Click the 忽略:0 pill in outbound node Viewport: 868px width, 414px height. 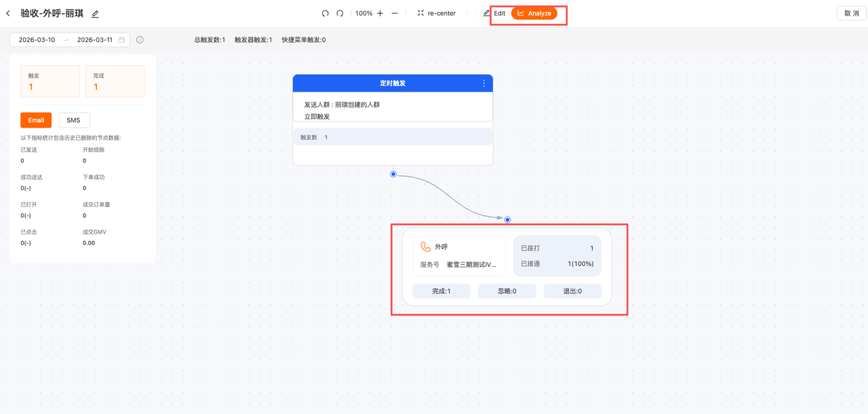click(507, 291)
